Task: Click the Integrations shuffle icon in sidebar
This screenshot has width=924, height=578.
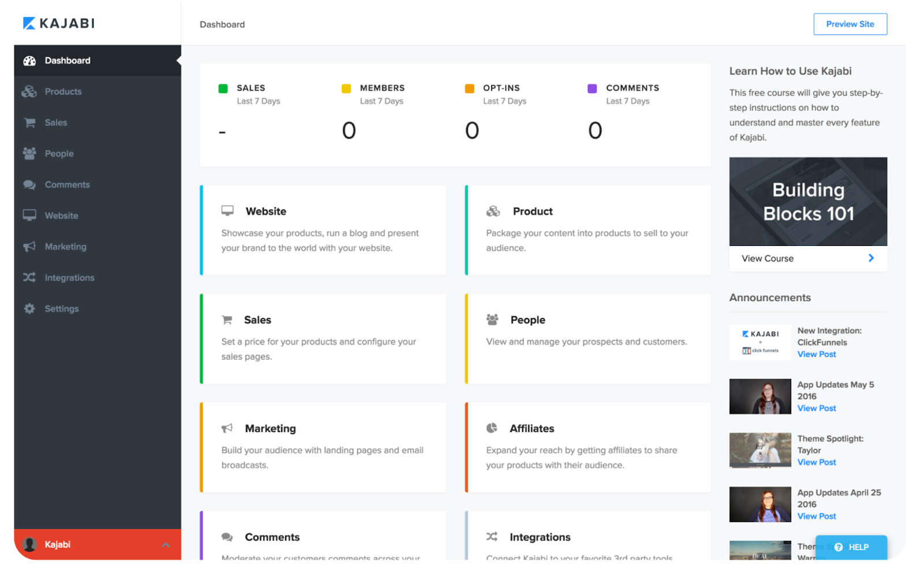Action: click(29, 278)
